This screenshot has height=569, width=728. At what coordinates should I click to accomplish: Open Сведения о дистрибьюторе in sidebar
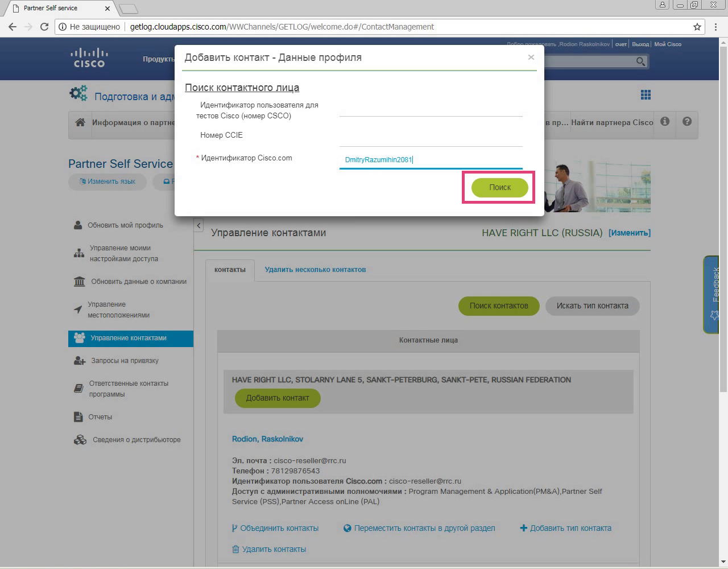click(136, 440)
